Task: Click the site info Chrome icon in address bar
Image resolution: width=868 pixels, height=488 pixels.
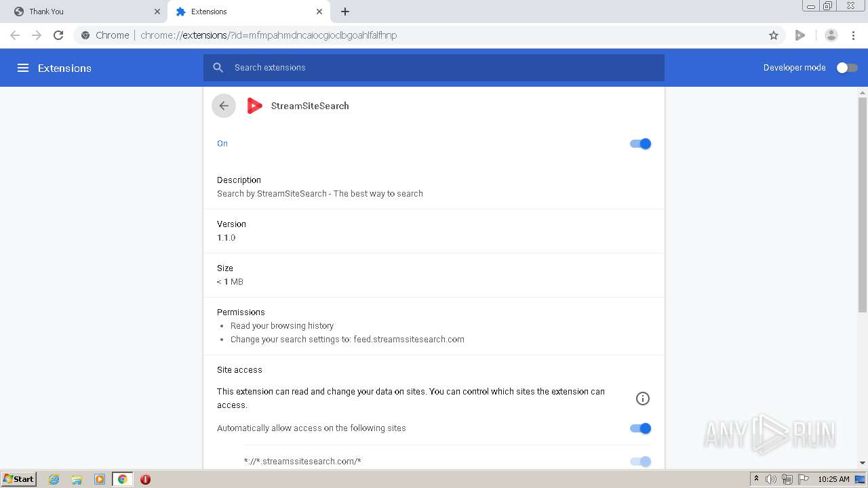Action: pyautogui.click(x=85, y=35)
